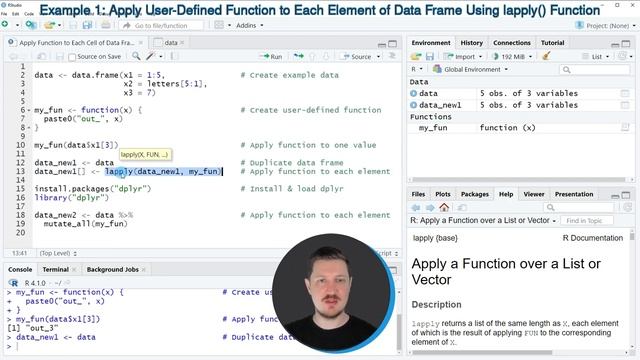Click the Find in Topic field
The height and width of the screenshot is (360, 640).
[587, 220]
